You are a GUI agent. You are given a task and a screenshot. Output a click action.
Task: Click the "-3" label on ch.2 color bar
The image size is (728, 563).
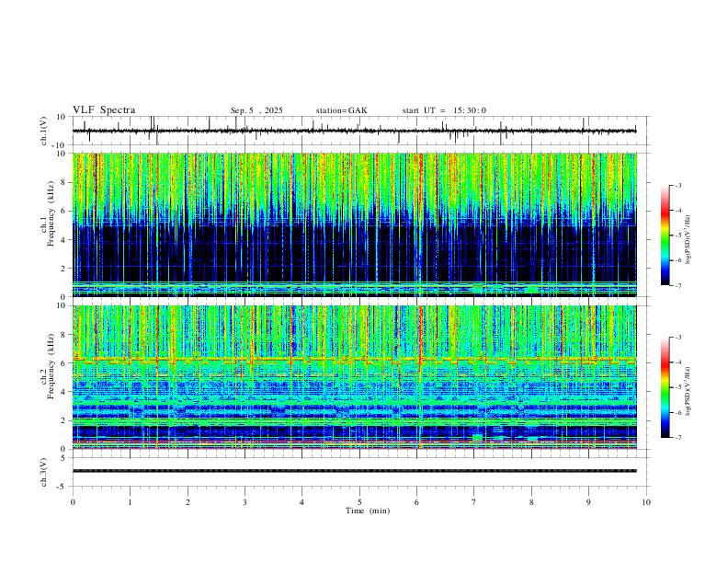pyautogui.click(x=678, y=338)
